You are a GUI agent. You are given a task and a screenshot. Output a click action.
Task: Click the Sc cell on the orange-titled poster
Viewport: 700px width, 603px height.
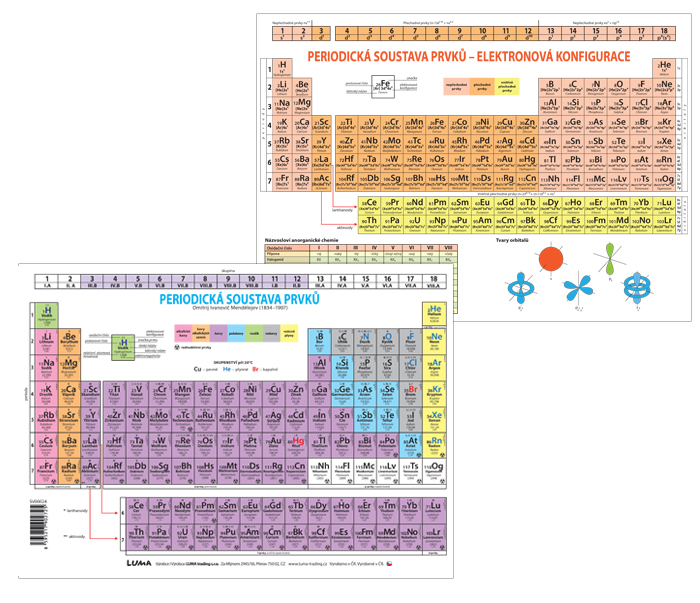pyautogui.click(x=321, y=125)
